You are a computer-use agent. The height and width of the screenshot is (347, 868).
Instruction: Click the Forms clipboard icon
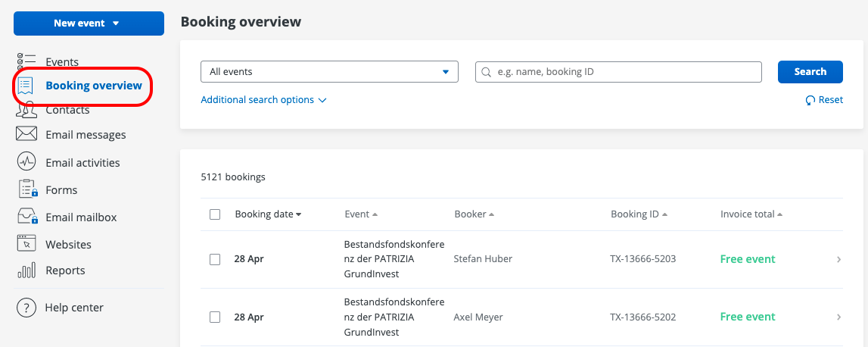pyautogui.click(x=26, y=189)
